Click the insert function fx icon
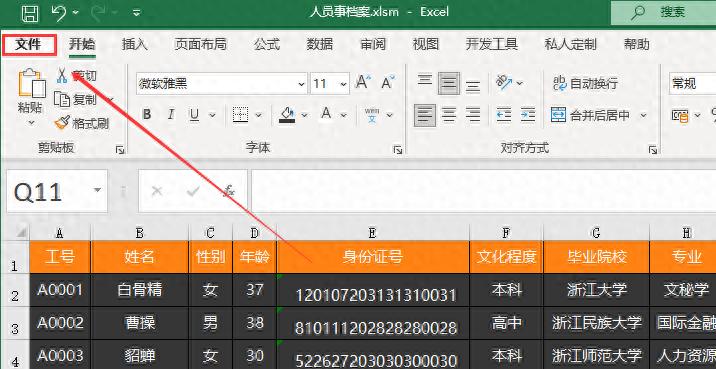 (x=229, y=191)
